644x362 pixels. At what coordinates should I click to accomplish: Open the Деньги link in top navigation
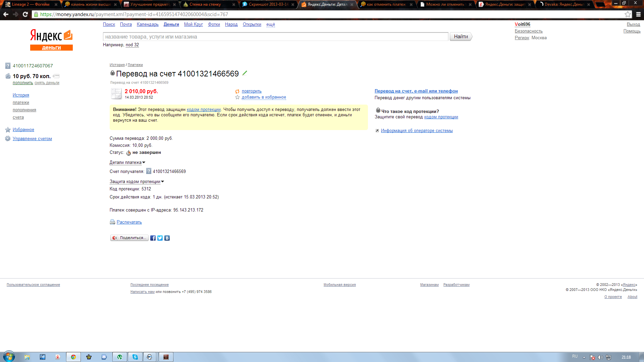171,24
